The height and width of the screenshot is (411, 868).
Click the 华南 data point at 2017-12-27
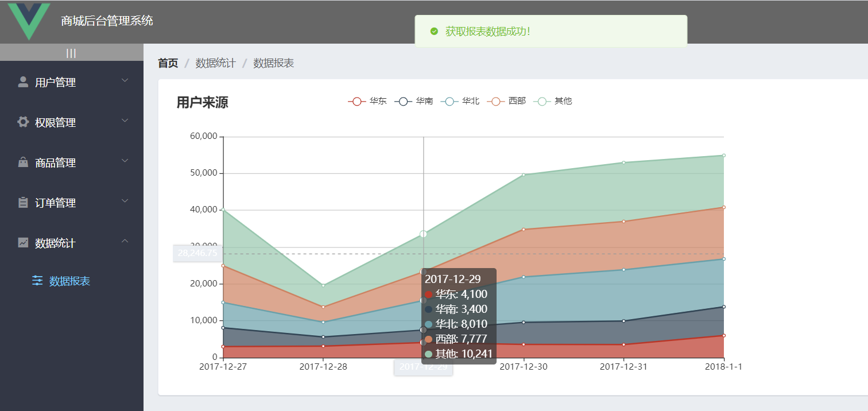[223, 328]
